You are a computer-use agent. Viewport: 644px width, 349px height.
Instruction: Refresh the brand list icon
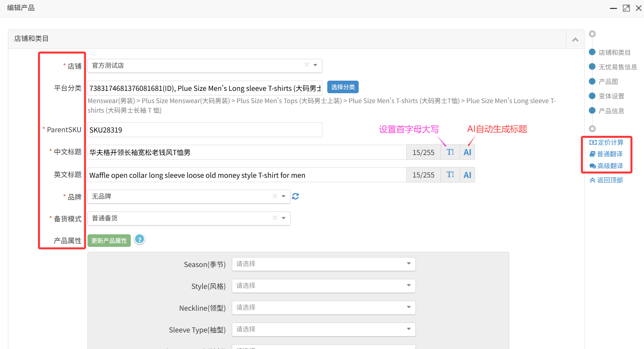pyautogui.click(x=296, y=196)
